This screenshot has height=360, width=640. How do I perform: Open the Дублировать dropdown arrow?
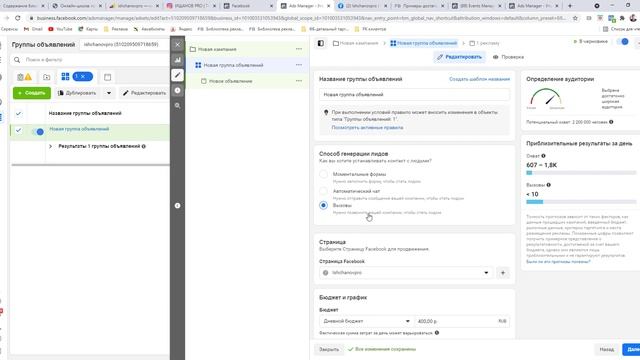tap(109, 93)
